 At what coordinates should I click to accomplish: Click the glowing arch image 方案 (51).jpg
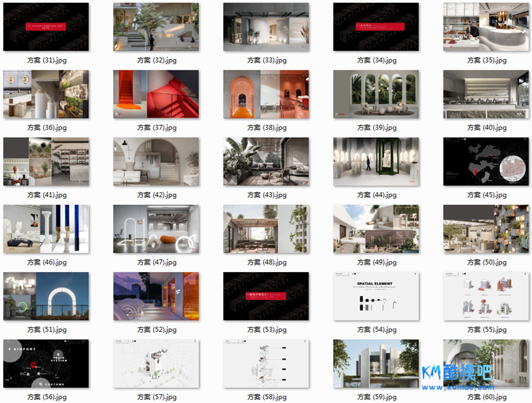tap(46, 296)
